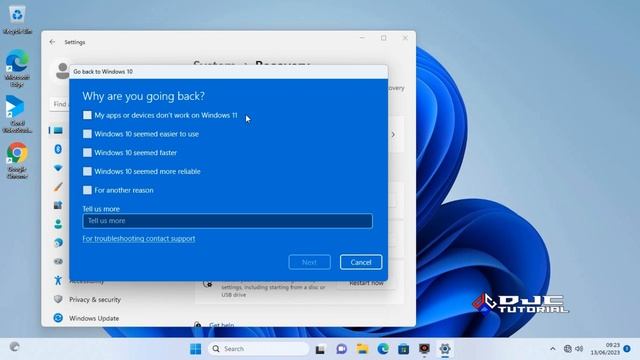Click the Find a setting search box
This screenshot has width=640, height=360.
(59, 104)
